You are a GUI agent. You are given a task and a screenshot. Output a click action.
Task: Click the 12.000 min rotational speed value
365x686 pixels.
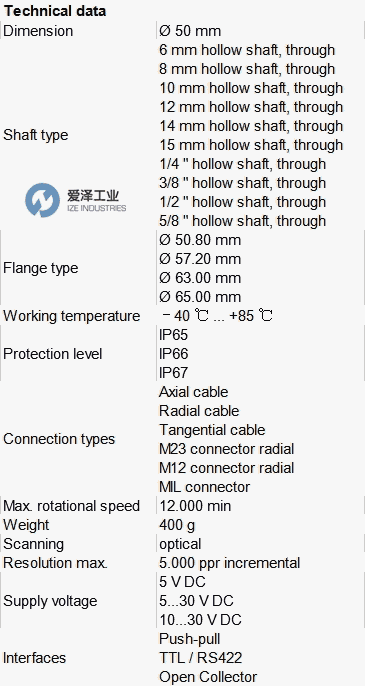195,506
